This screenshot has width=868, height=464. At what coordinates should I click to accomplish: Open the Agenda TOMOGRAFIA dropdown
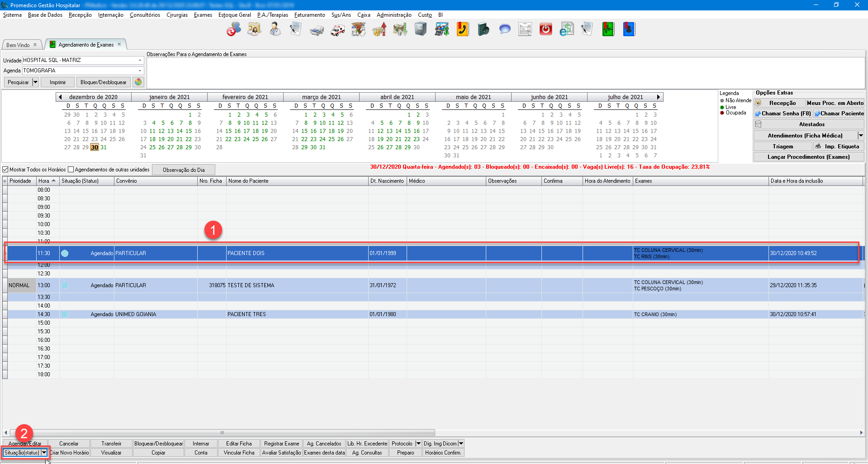click(x=140, y=71)
